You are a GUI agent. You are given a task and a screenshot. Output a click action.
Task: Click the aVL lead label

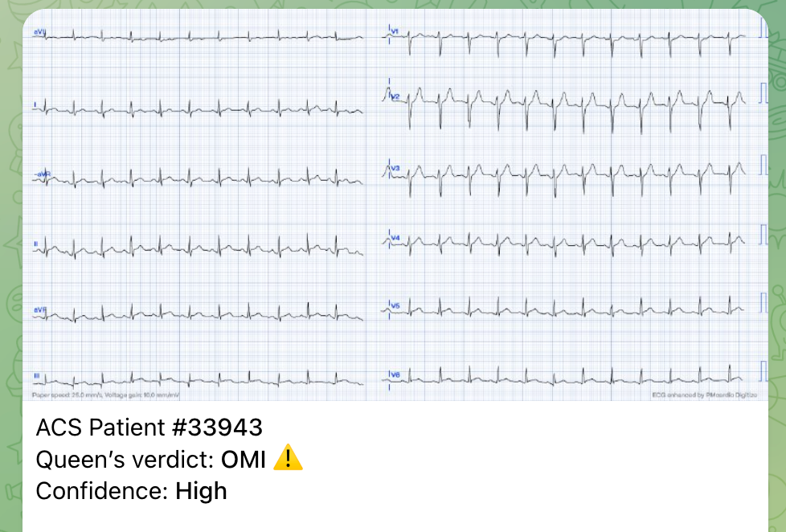[x=39, y=32]
